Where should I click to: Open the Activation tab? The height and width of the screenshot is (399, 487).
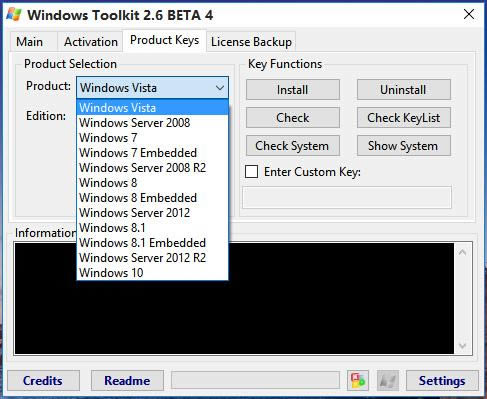point(91,42)
